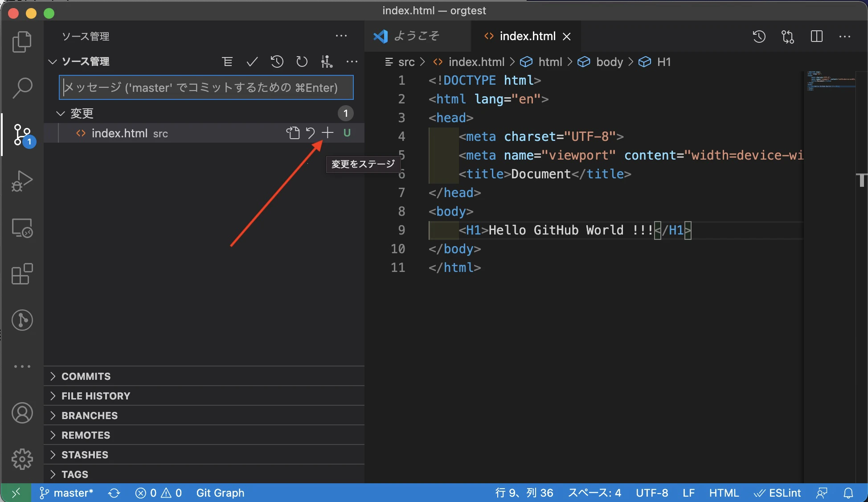Image resolution: width=868 pixels, height=502 pixels.
Task: Collapse the 変更 changes group
Action: (x=61, y=113)
